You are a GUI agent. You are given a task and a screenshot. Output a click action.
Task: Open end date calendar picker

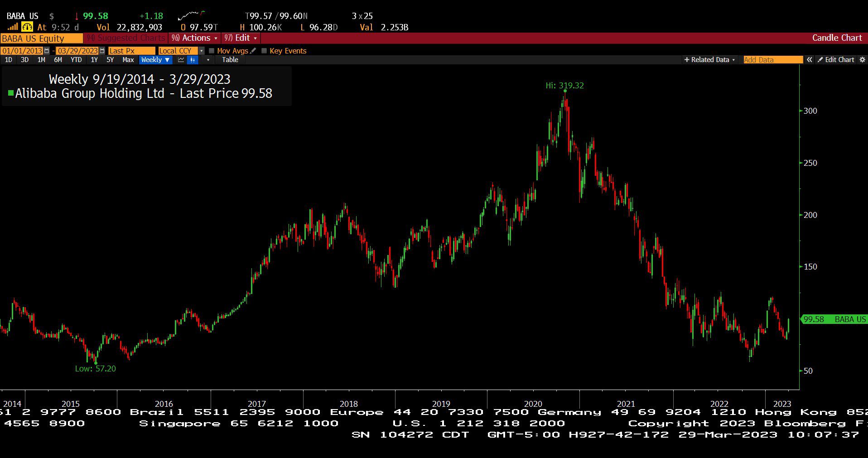[x=102, y=51]
